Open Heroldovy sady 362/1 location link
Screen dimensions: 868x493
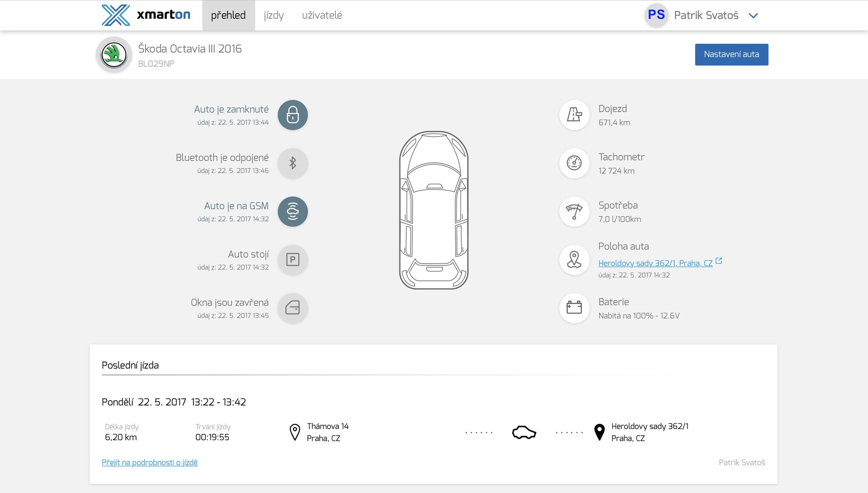655,263
